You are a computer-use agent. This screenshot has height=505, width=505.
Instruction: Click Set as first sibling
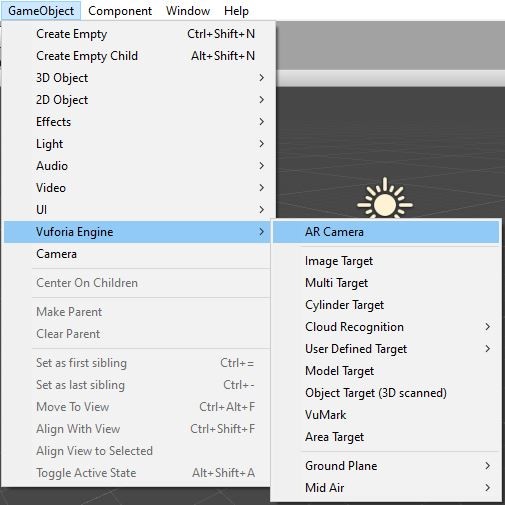click(x=137, y=363)
